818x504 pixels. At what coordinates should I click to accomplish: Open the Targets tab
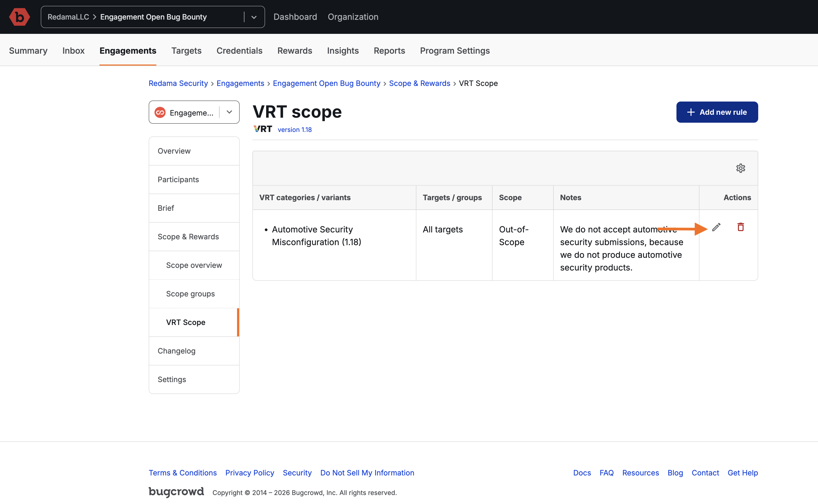click(187, 51)
